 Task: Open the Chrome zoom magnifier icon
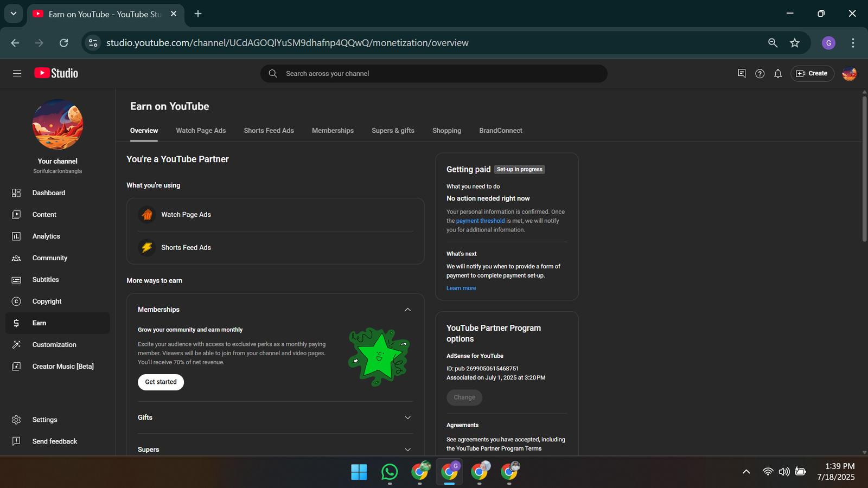point(773,43)
